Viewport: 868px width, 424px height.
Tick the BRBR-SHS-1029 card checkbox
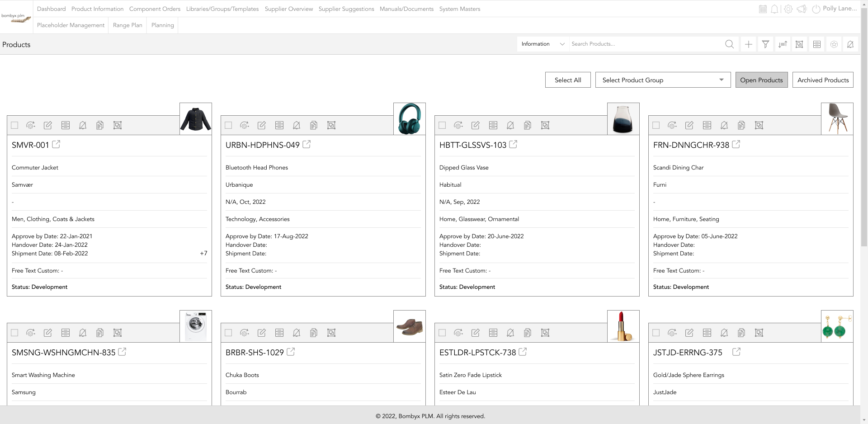coord(228,333)
